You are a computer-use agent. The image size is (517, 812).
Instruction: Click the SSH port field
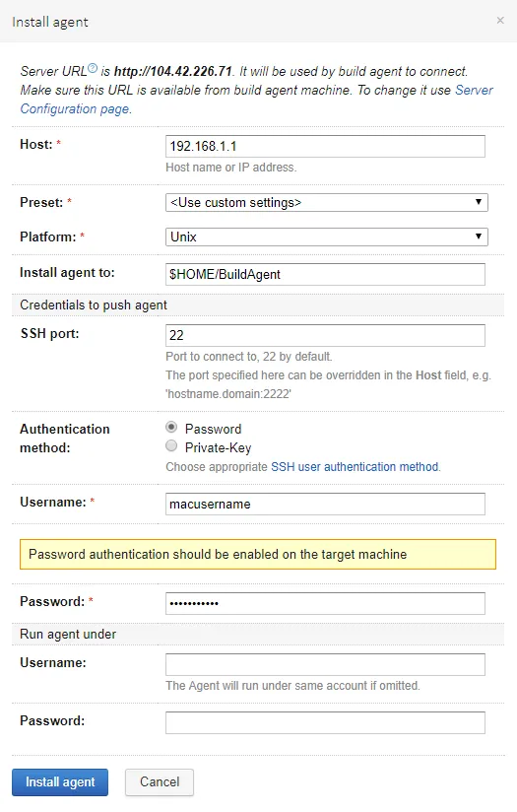[x=326, y=336]
